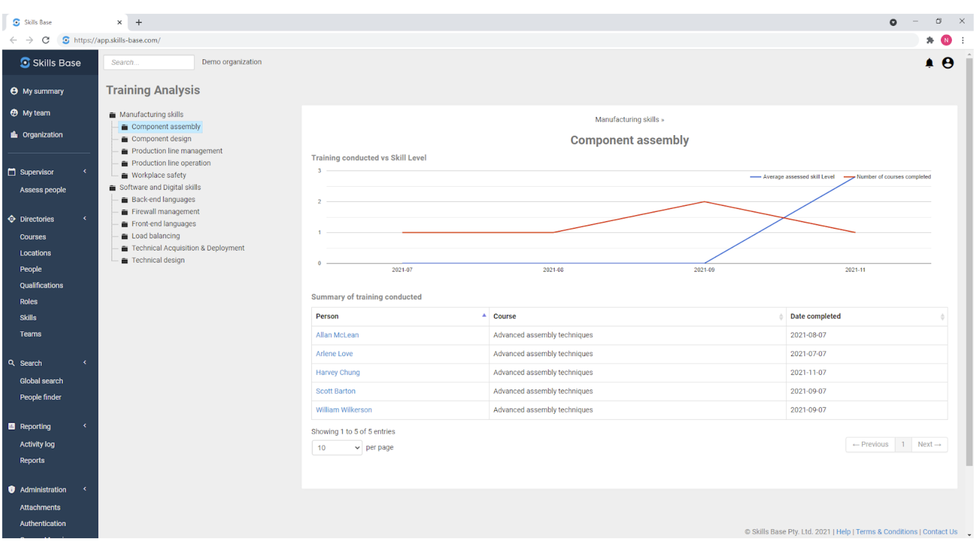
Task: Click the browser extensions puzzle icon
Action: pos(929,40)
